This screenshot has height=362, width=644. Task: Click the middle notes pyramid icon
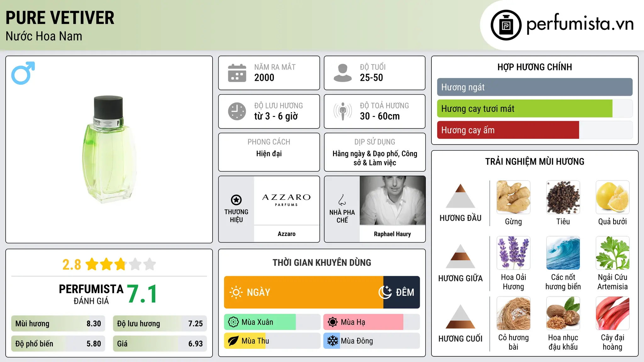pos(461,256)
